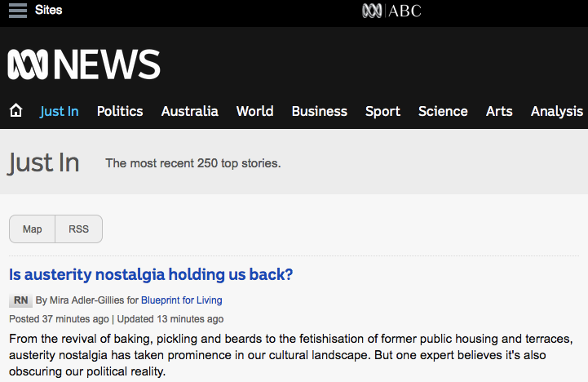Click the RN program badge
The image size is (588, 382).
pos(20,300)
